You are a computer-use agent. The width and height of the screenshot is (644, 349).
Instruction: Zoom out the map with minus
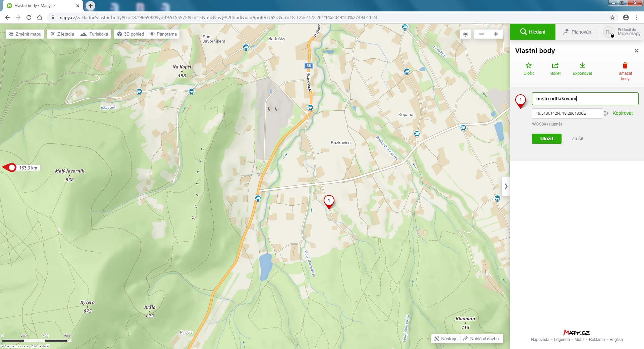click(x=481, y=34)
